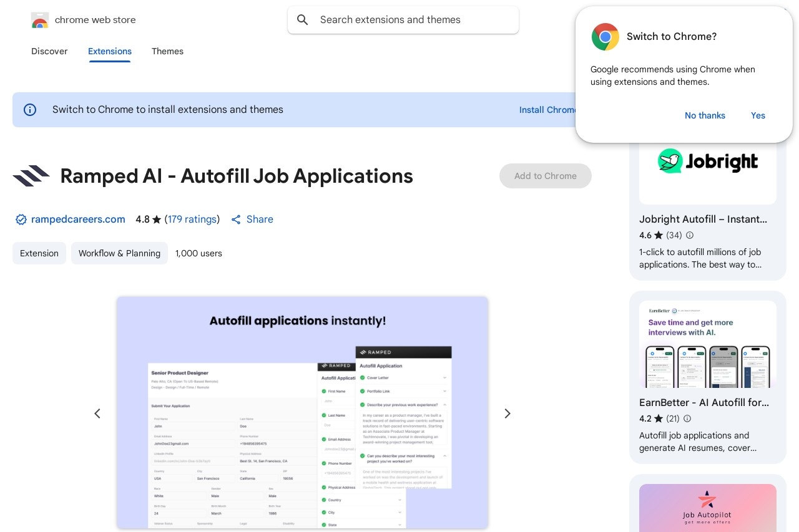The width and height of the screenshot is (799, 532).
Task: Click the Jobright 4.6 rating text
Action: pos(645,235)
